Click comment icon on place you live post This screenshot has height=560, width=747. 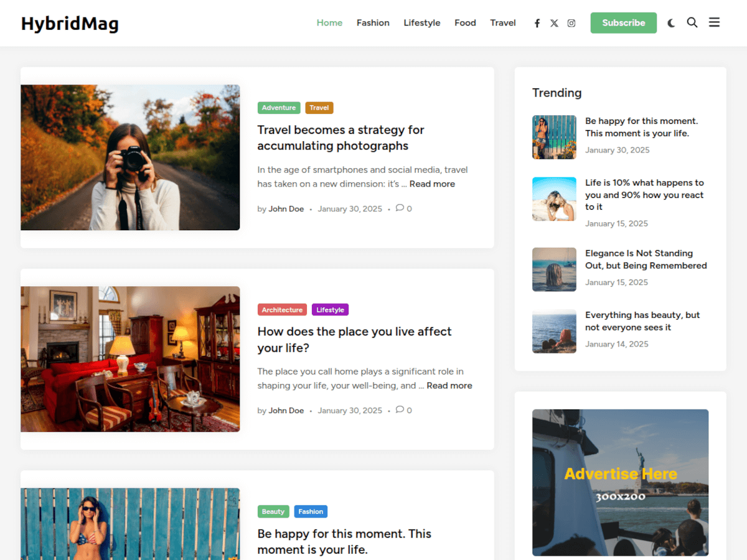coord(400,410)
